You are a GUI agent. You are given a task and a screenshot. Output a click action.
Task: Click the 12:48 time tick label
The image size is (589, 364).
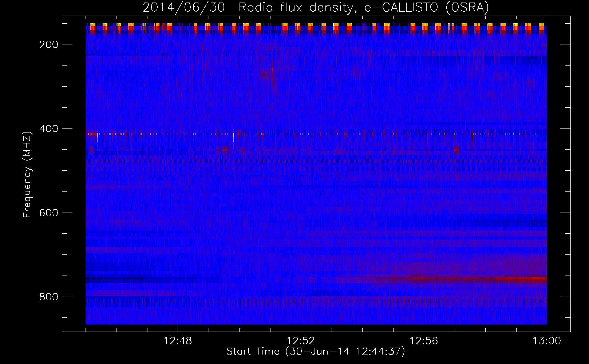178,341
